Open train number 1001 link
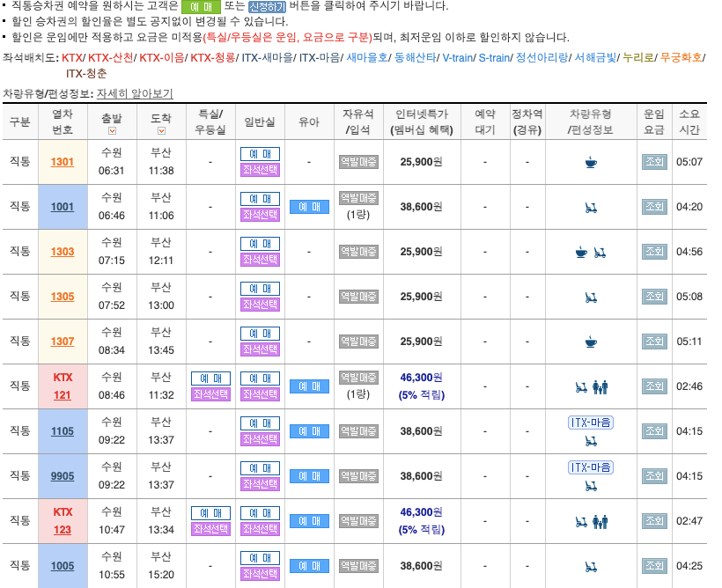This screenshot has width=722, height=588. pyautogui.click(x=63, y=207)
